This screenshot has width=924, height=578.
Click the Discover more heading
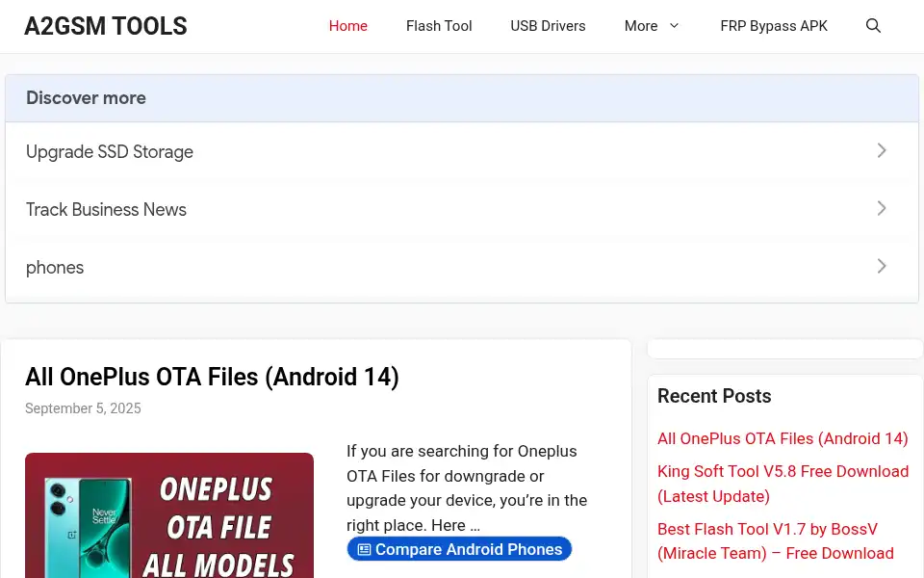[x=86, y=98]
